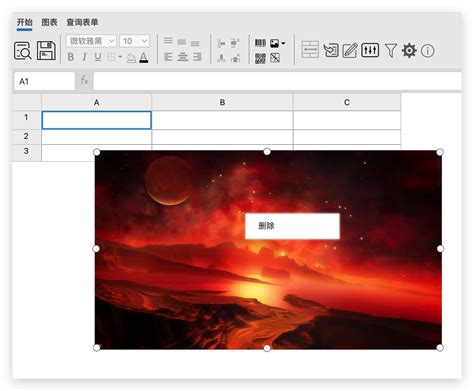
Task: Click the A1 cell name box
Action: point(44,81)
